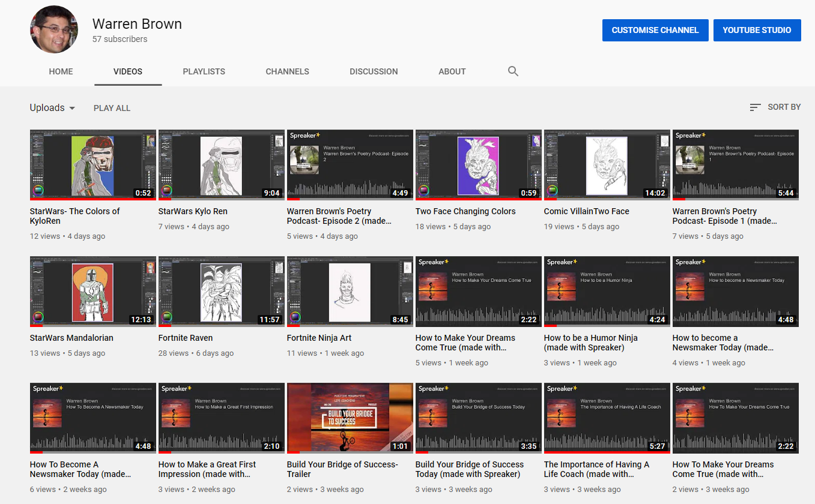Click Build Your Bridge of Success Today title
This screenshot has width=815, height=504.
470,469
